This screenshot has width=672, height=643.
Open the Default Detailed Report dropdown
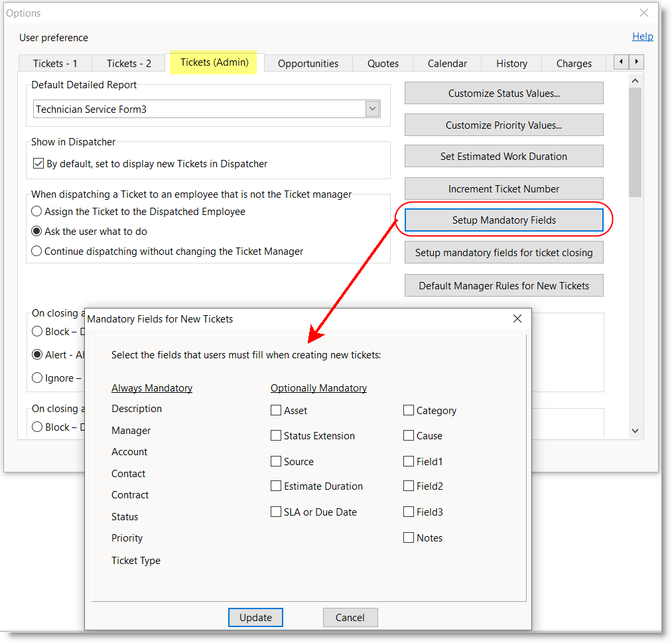coord(373,109)
